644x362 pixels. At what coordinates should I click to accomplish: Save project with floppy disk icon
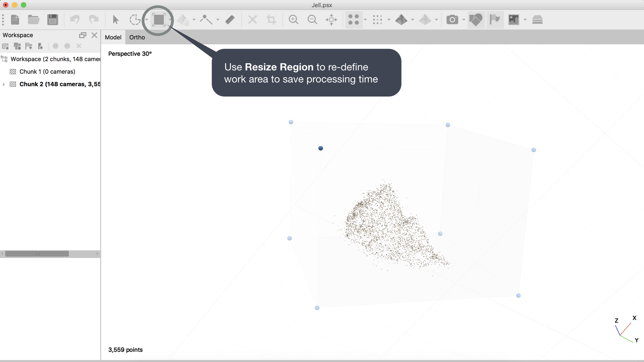[53, 20]
